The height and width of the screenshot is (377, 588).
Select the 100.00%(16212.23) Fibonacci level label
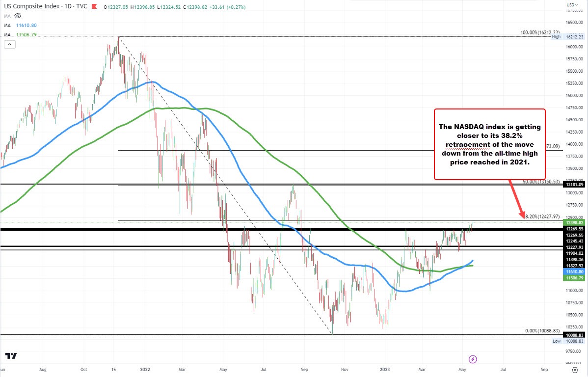[540, 32]
